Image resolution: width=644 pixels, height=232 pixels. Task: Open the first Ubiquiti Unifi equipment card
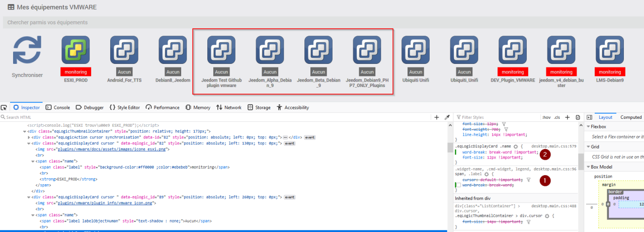coord(416,59)
